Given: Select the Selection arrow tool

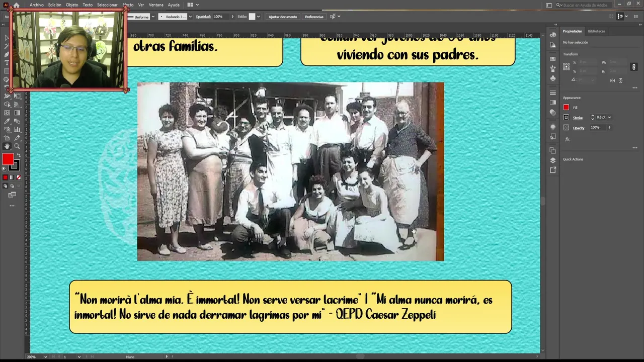Looking at the screenshot, I should tap(7, 38).
